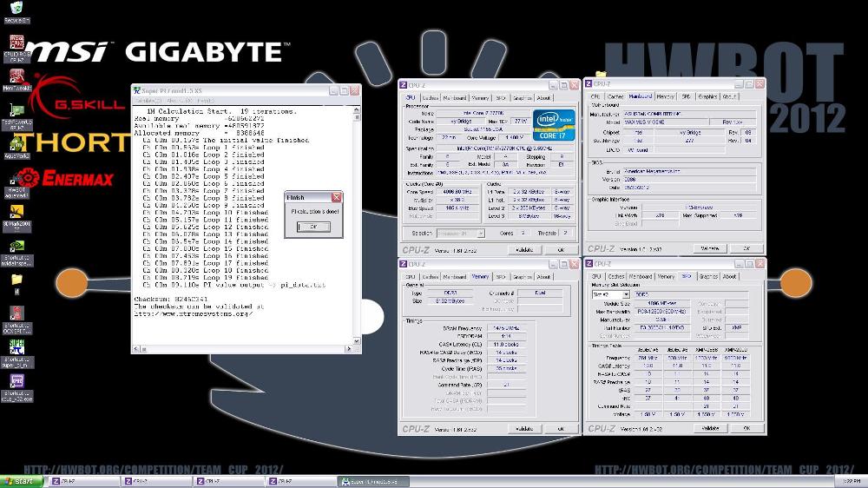Open the nvidiaInspector shortcut icon
Viewport: 868px width, 488px height.
pyautogui.click(x=16, y=247)
